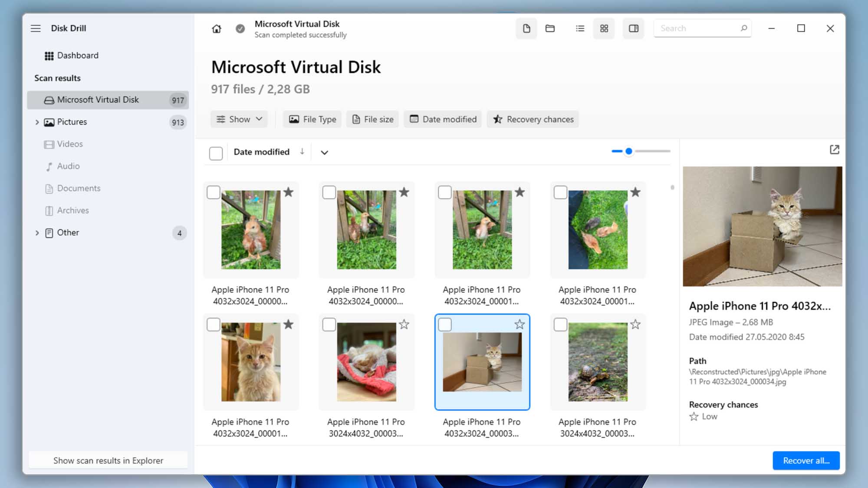Click the Other category icon
The height and width of the screenshot is (488, 868).
pyautogui.click(x=49, y=233)
